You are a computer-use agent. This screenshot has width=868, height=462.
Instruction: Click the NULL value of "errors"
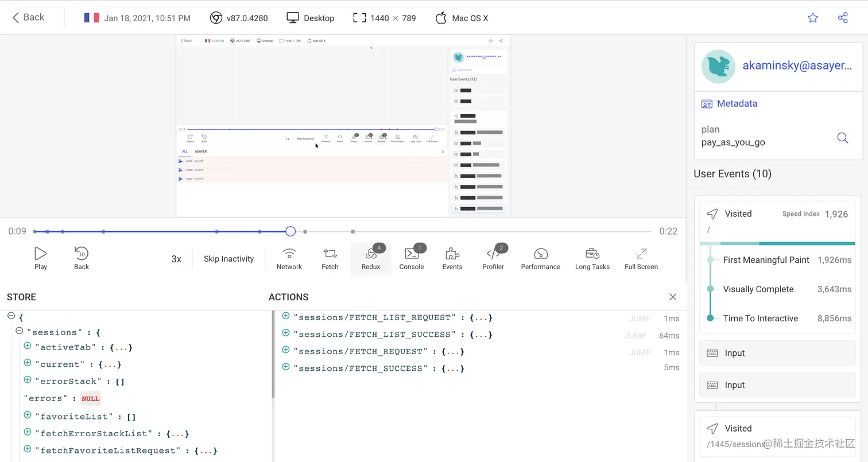(x=91, y=398)
